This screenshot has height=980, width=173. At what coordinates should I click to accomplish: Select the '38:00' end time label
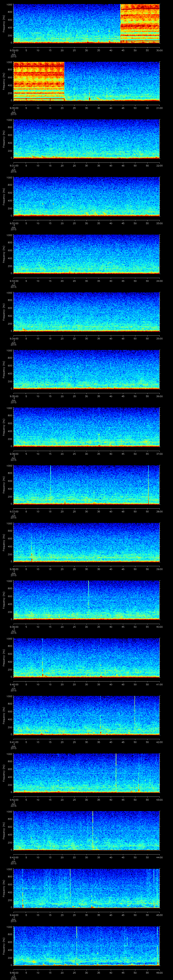click(159, 511)
